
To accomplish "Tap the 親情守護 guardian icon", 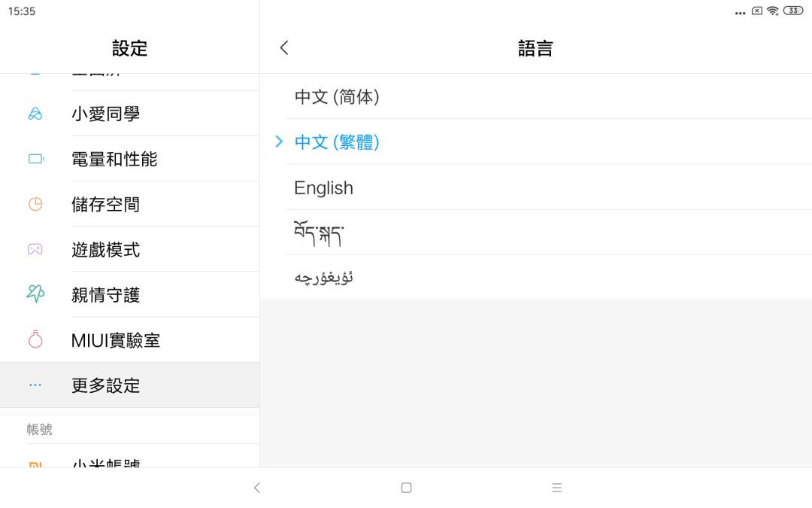I will pos(35,294).
